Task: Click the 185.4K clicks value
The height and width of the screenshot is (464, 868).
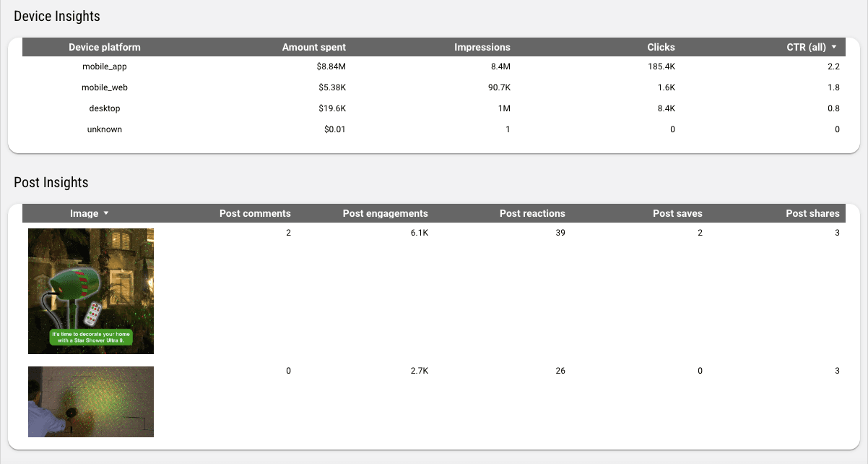Action: 661,66
